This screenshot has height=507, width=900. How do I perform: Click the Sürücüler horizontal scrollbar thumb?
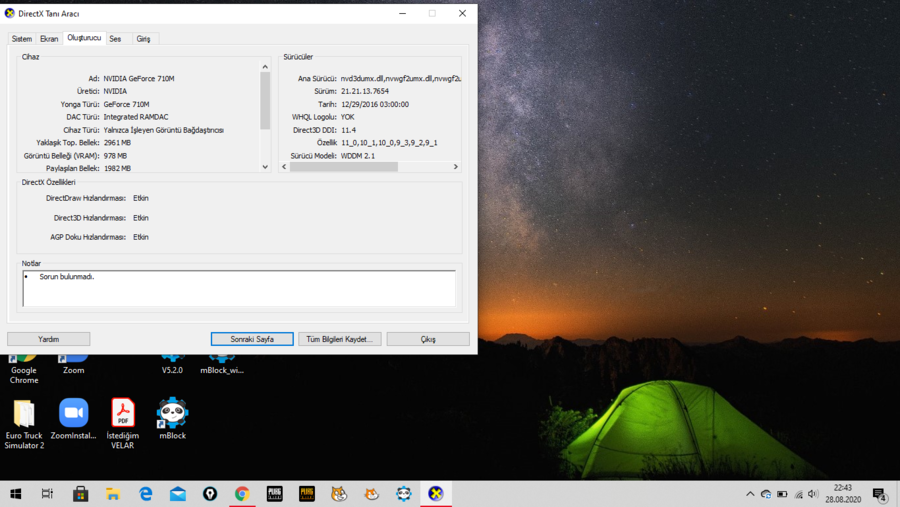click(343, 167)
